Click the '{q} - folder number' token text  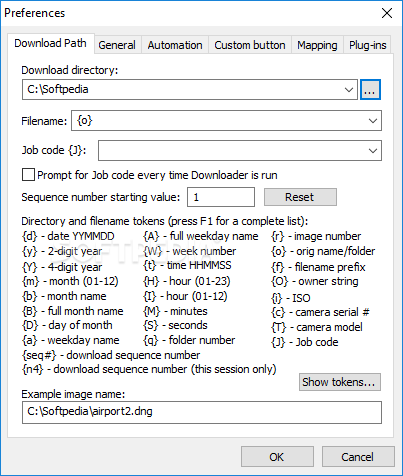[x=189, y=340]
